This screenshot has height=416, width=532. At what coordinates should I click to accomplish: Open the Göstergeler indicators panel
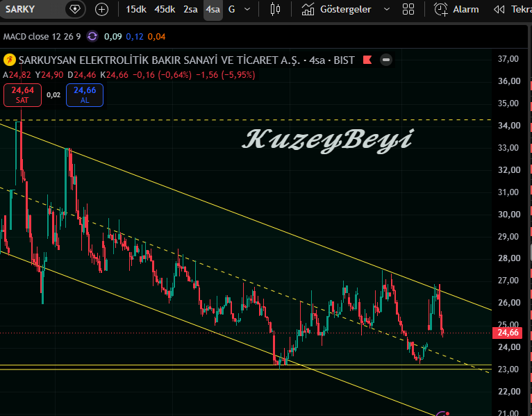336,9
